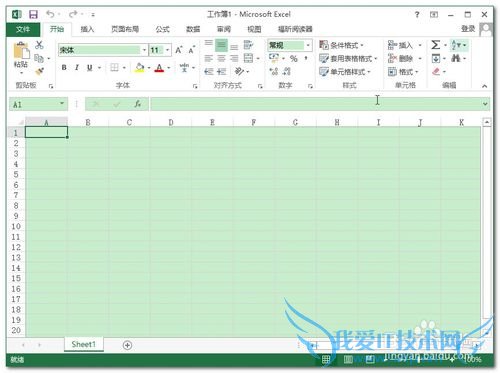Click the Merge and Center icon
This screenshot has height=373, width=500.
coord(248,58)
